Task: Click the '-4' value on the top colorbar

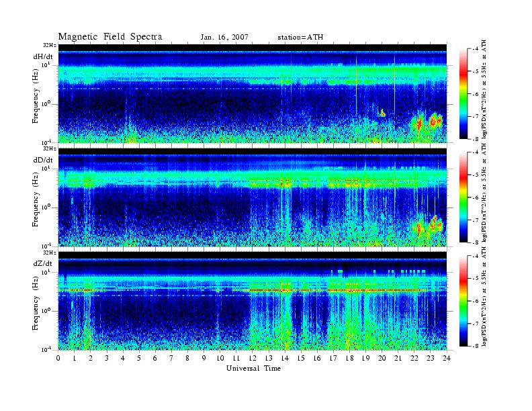Action: coord(476,49)
